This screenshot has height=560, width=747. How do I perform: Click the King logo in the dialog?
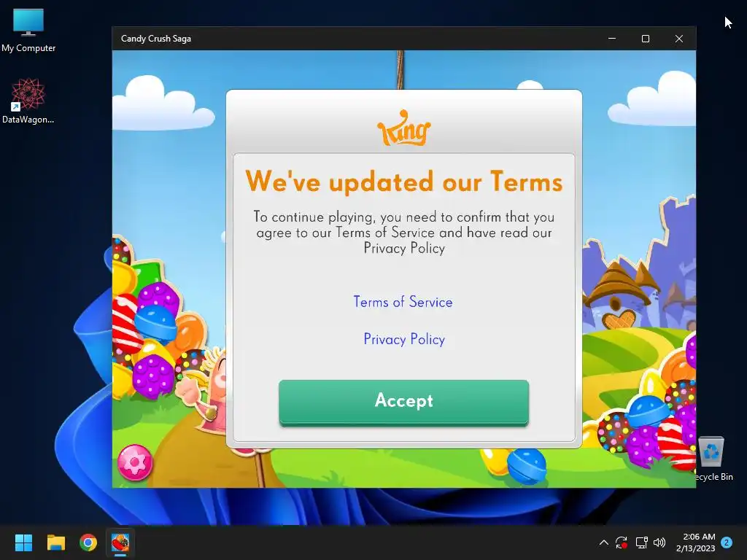404,127
